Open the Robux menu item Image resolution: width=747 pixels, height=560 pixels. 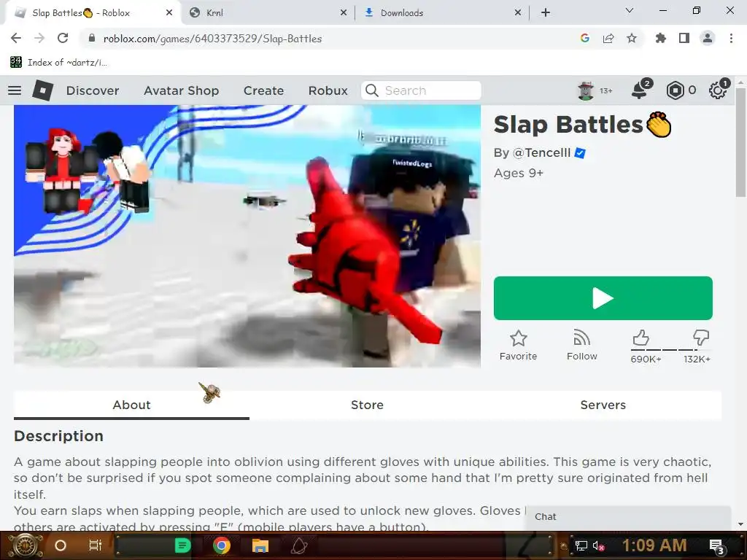pos(328,90)
